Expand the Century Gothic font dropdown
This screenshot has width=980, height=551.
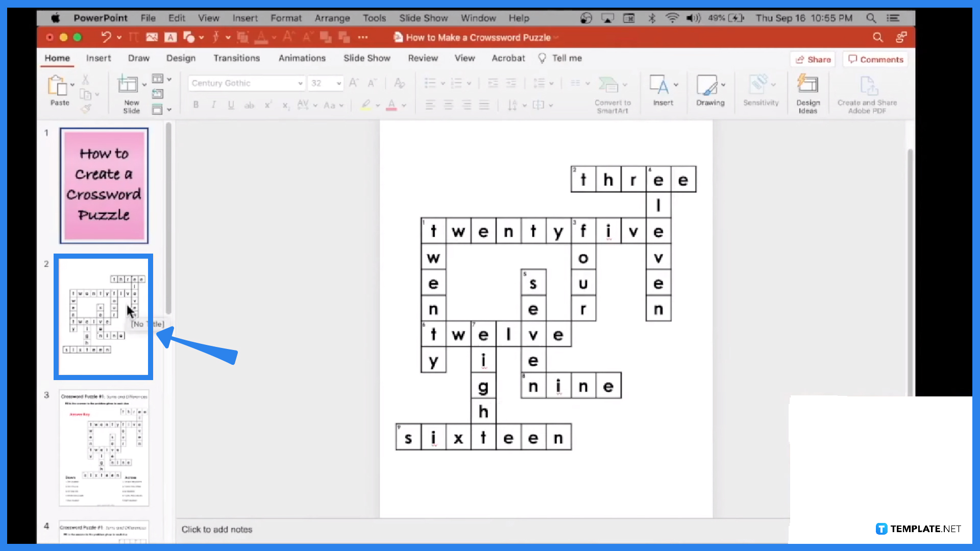coord(299,83)
